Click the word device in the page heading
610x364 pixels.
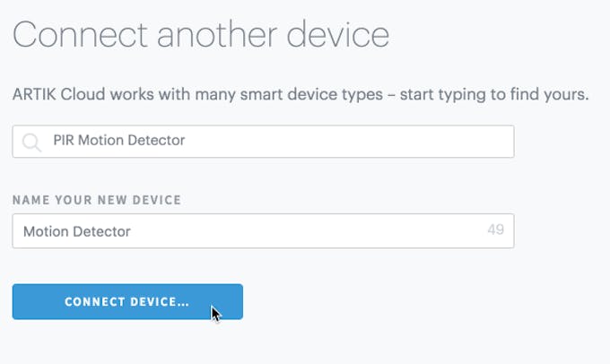coord(337,35)
